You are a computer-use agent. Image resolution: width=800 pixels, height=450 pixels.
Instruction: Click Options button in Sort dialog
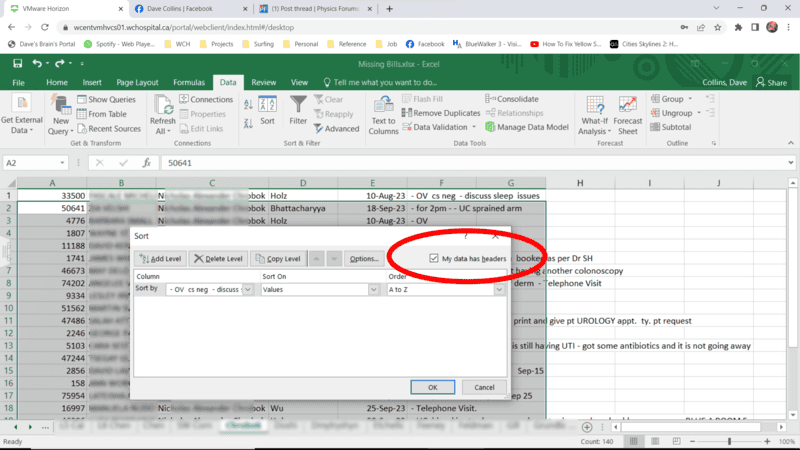(362, 259)
